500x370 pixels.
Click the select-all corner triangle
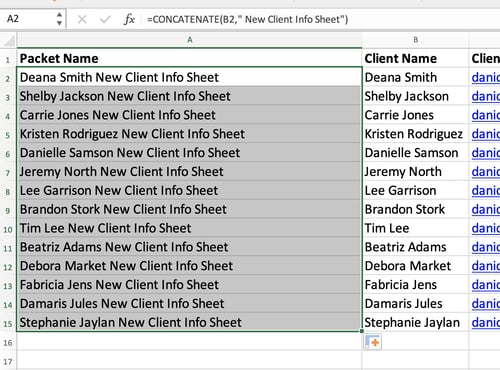coord(9,40)
